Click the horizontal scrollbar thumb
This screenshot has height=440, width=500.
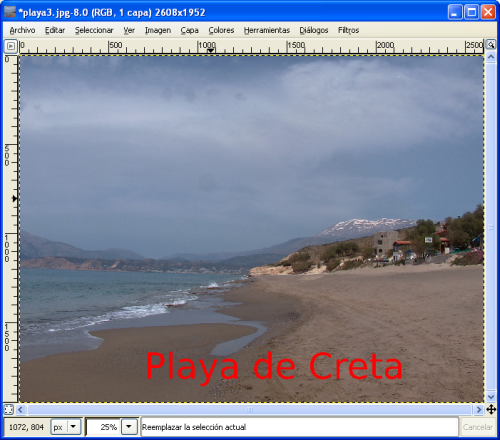(x=250, y=410)
